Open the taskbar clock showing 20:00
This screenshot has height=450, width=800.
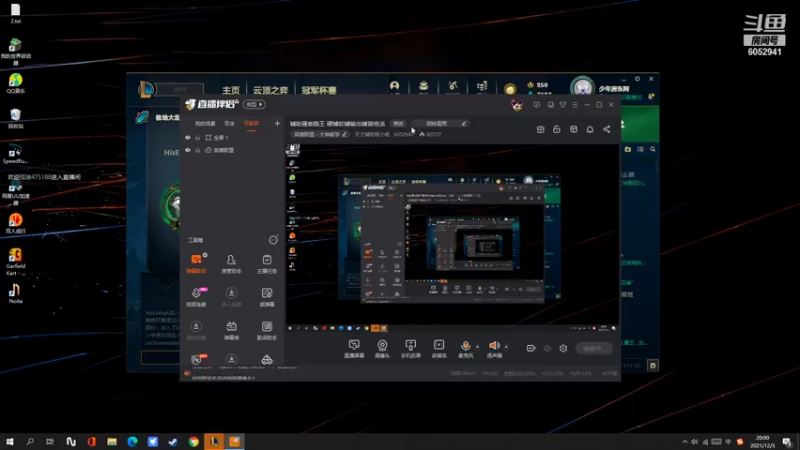(763, 442)
